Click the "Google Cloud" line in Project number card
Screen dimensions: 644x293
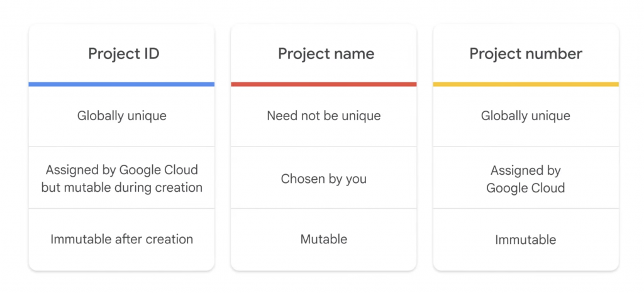[x=526, y=188]
